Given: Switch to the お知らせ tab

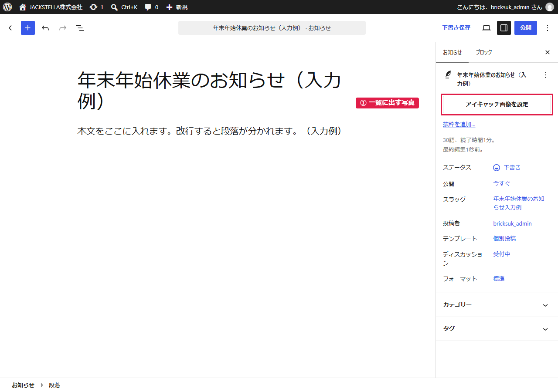Looking at the screenshot, I should (452, 52).
